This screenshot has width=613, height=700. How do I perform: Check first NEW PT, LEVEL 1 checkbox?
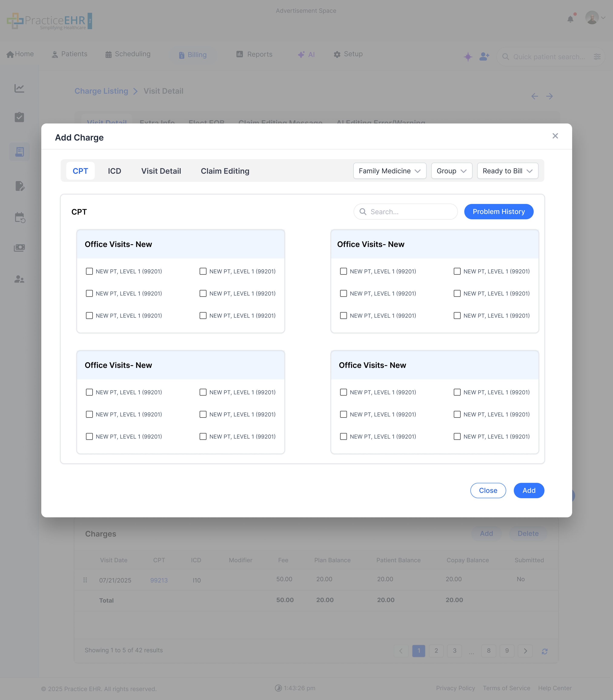tap(89, 271)
